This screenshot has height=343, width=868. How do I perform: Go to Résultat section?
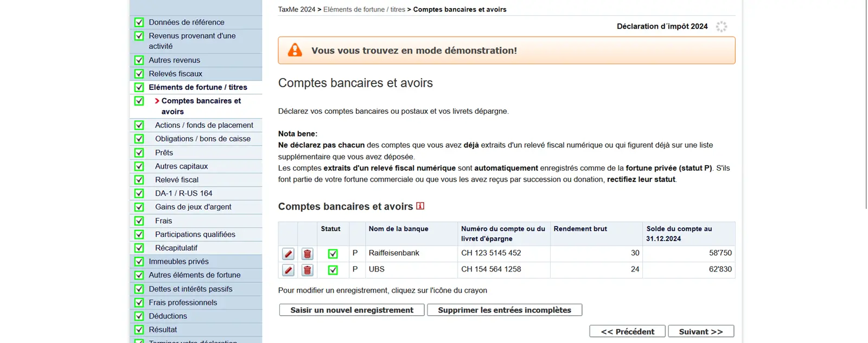(163, 329)
